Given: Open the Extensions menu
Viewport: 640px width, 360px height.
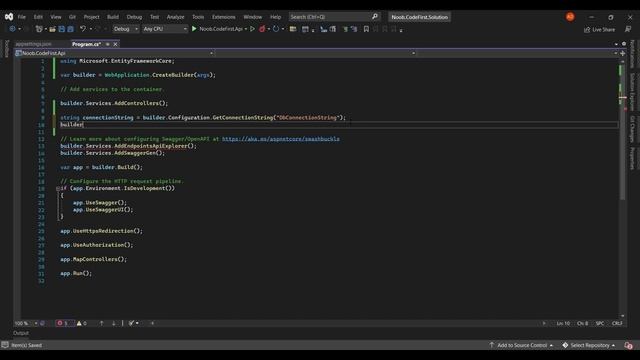Looking at the screenshot, I should [x=224, y=17].
